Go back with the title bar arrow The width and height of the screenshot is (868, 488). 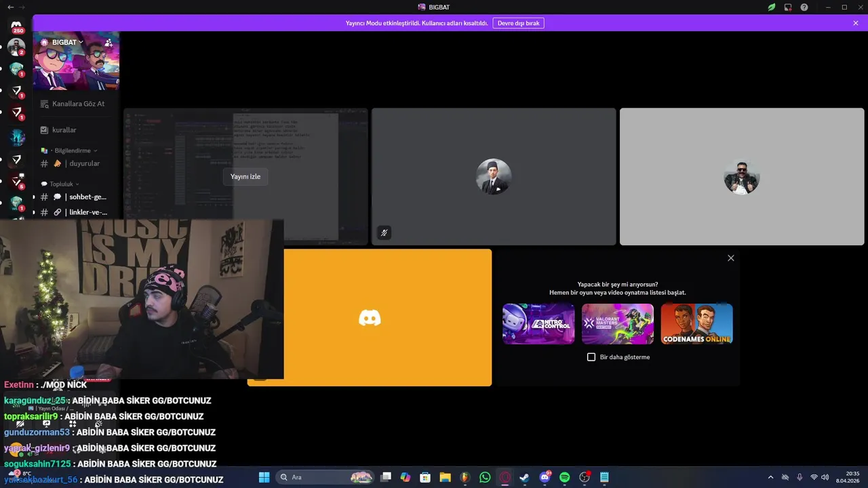pyautogui.click(x=10, y=7)
